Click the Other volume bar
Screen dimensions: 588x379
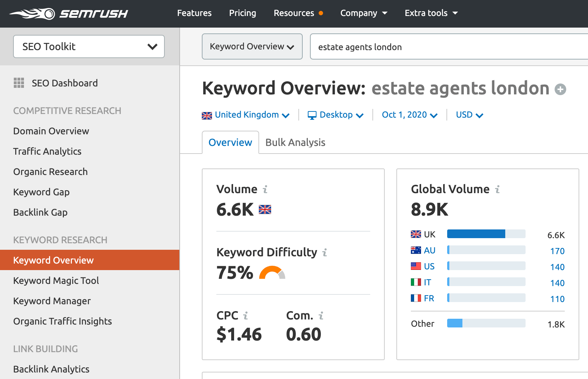point(486,323)
